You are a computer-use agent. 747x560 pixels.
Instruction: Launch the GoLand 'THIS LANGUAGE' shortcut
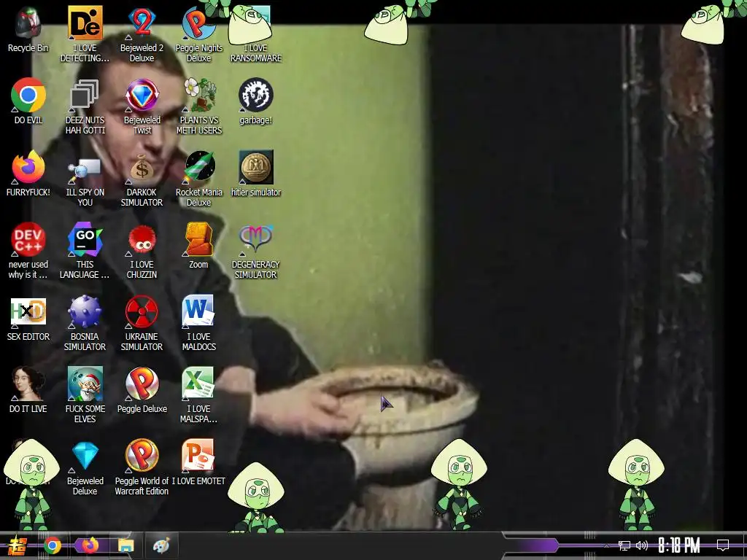click(x=85, y=239)
